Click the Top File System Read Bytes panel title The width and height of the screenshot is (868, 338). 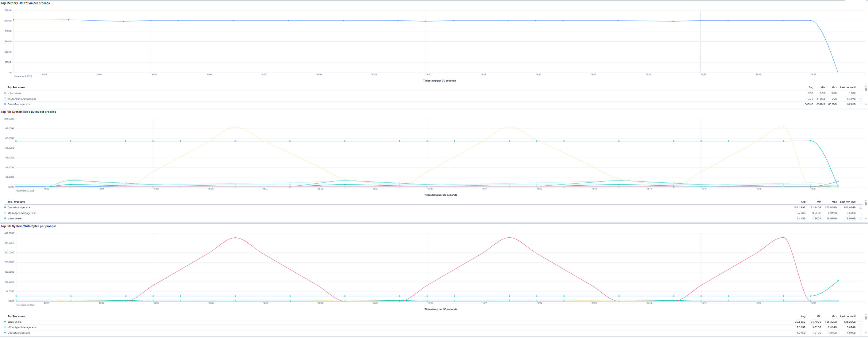(x=28, y=112)
